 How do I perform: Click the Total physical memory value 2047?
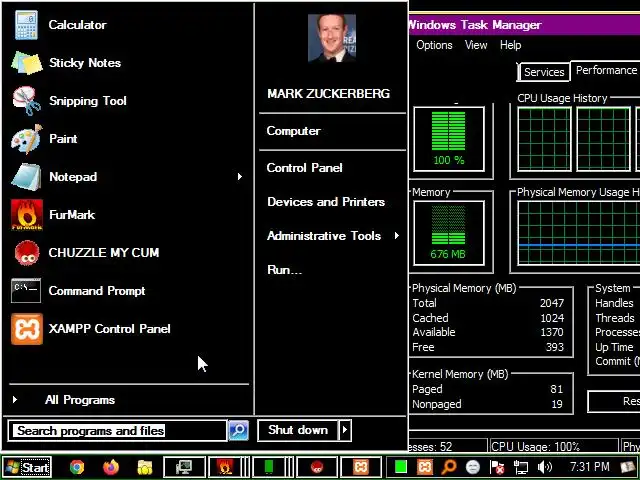552,303
